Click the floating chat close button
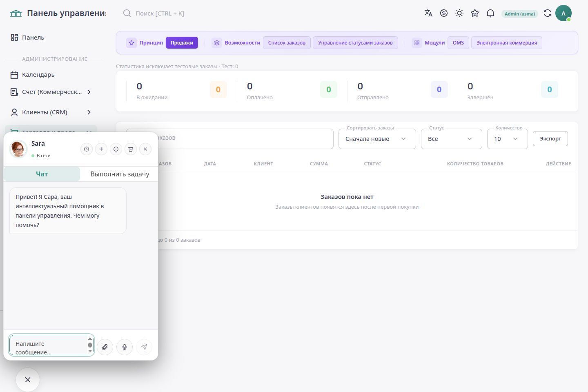 click(x=28, y=380)
